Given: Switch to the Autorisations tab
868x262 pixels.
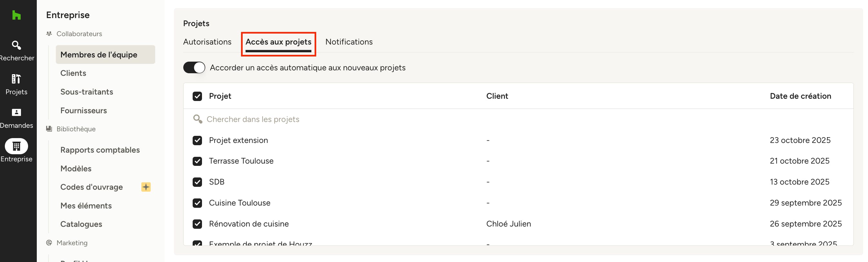Looking at the screenshot, I should click(x=207, y=42).
